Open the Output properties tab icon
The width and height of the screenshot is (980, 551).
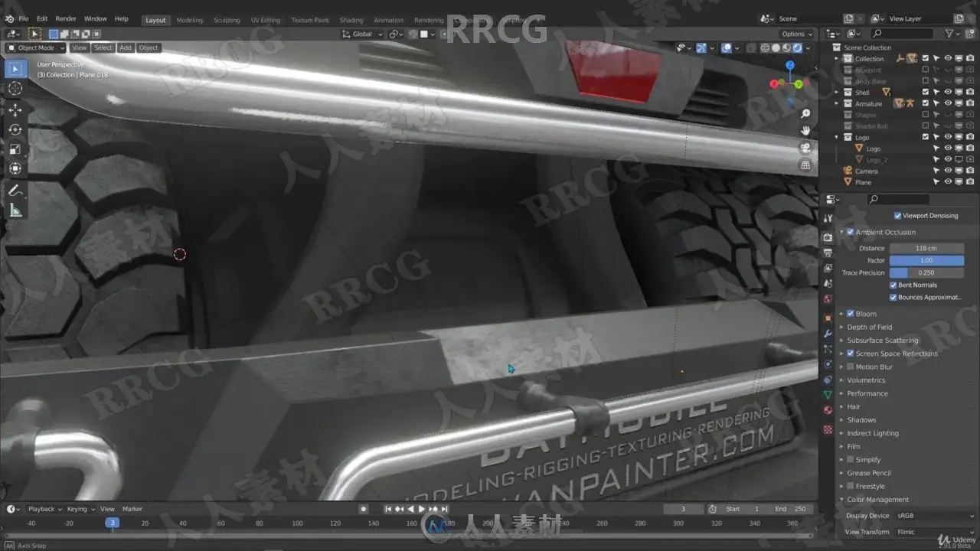[828, 253]
